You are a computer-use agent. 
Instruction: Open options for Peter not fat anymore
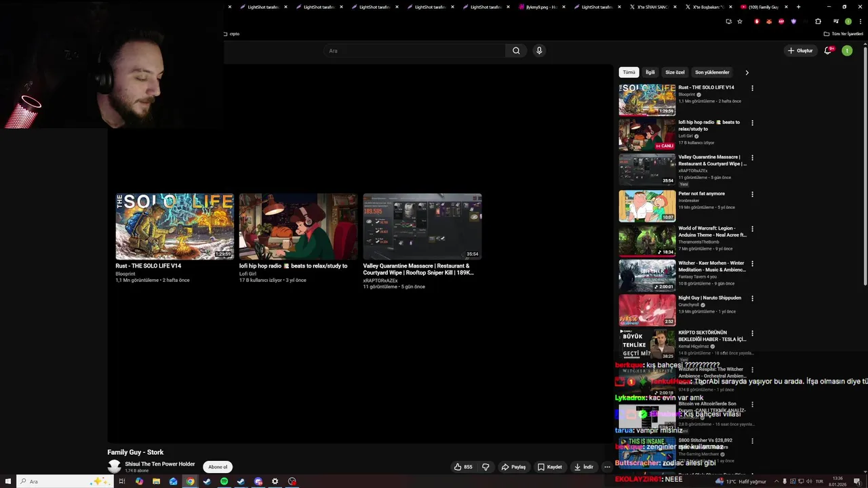pos(752,195)
